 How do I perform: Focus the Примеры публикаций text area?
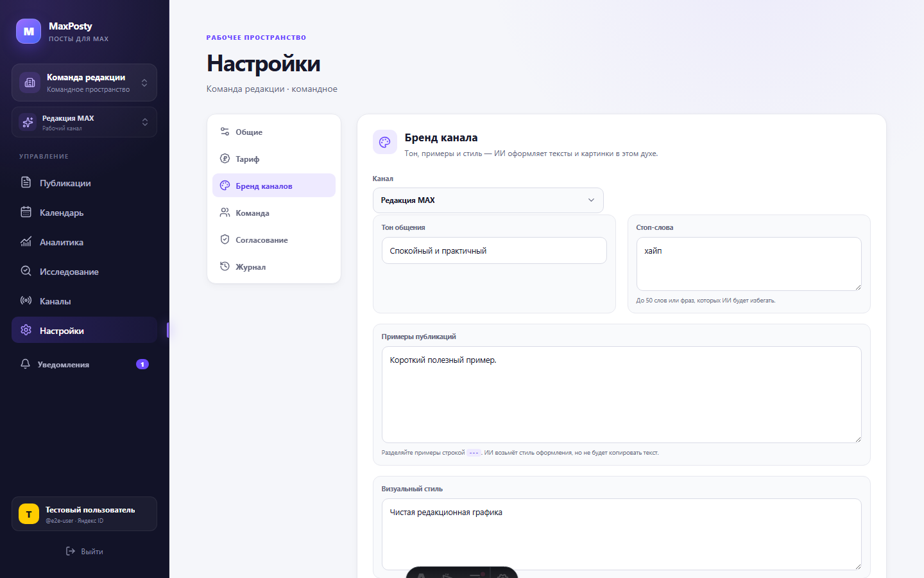click(621, 394)
